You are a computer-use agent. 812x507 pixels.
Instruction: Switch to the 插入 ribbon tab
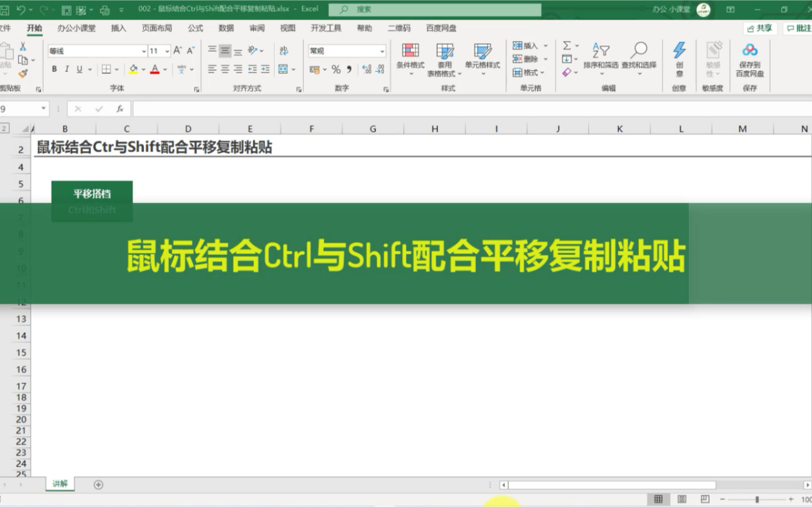click(x=117, y=28)
